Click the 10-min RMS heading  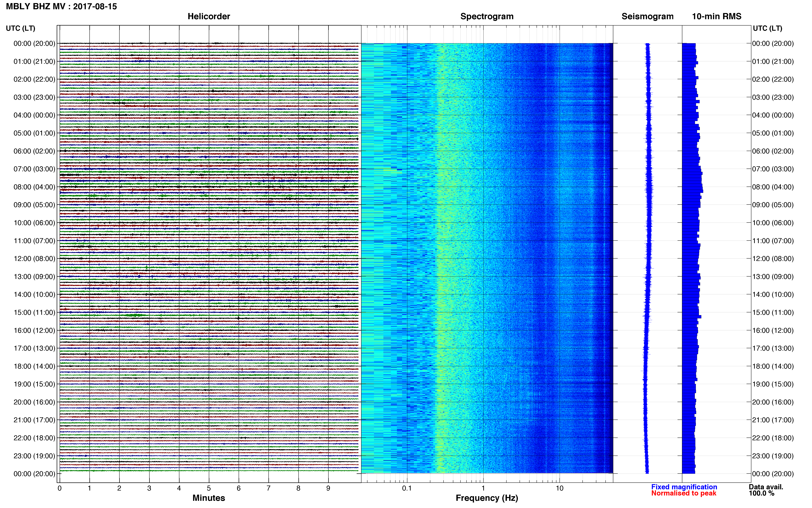717,16
